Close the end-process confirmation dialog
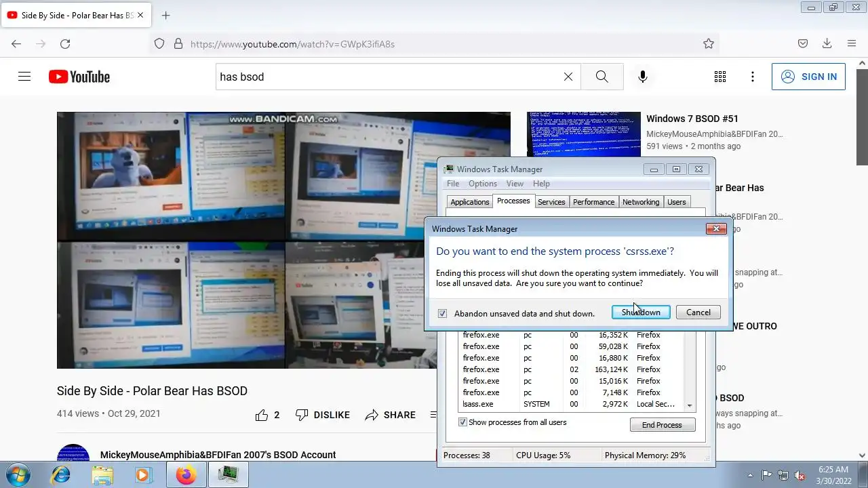Viewport: 868px width, 488px height. (x=716, y=229)
